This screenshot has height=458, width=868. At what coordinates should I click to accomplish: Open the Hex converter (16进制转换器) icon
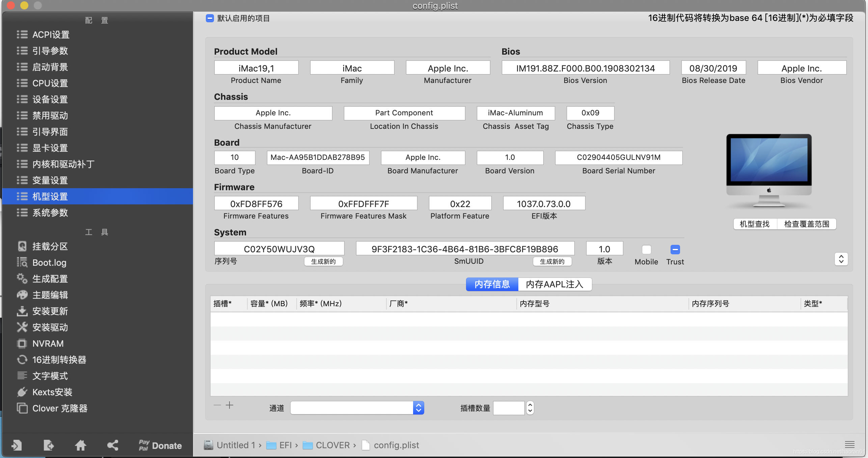(22, 360)
